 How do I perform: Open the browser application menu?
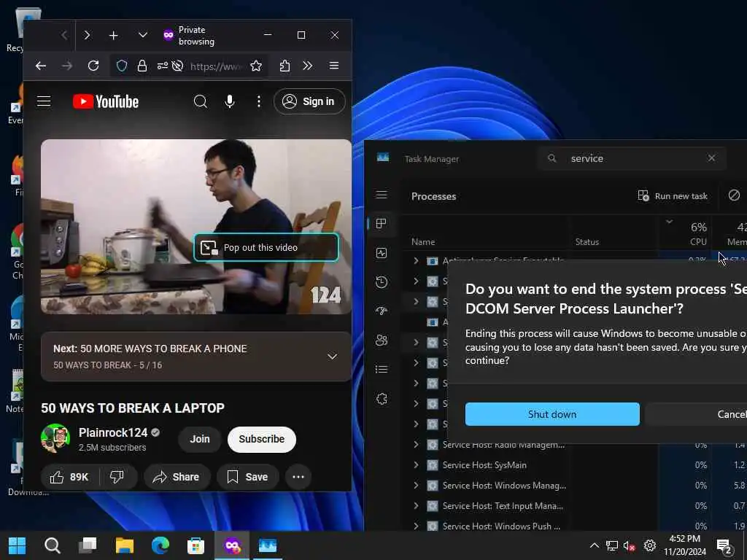coord(334,66)
